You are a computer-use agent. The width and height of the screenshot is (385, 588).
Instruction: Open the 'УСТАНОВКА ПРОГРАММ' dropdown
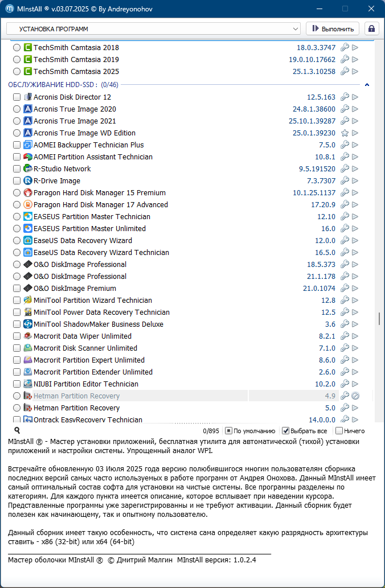pos(153,29)
